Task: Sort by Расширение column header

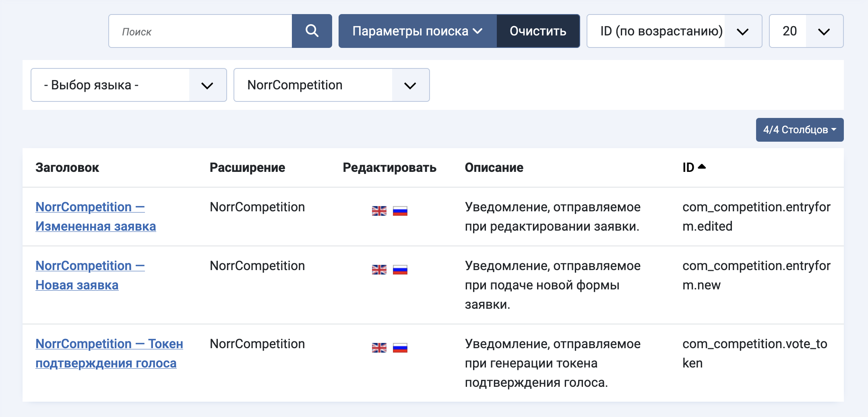Action: [247, 167]
